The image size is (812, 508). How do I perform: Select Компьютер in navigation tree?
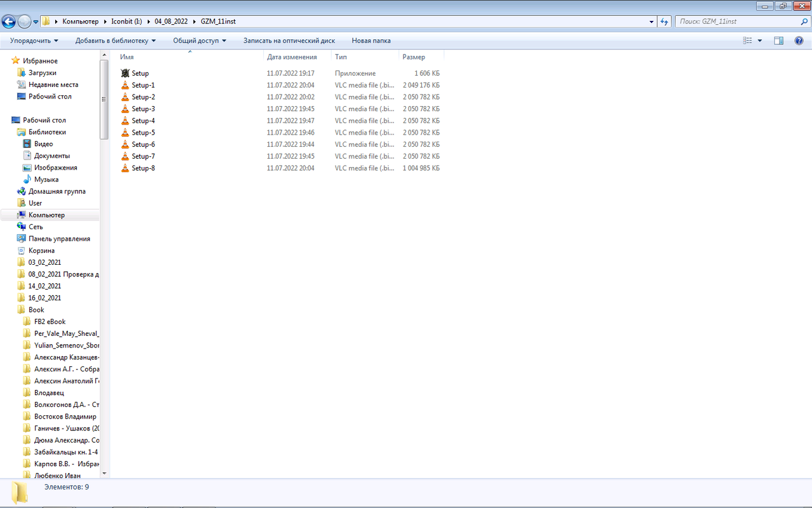coord(46,215)
